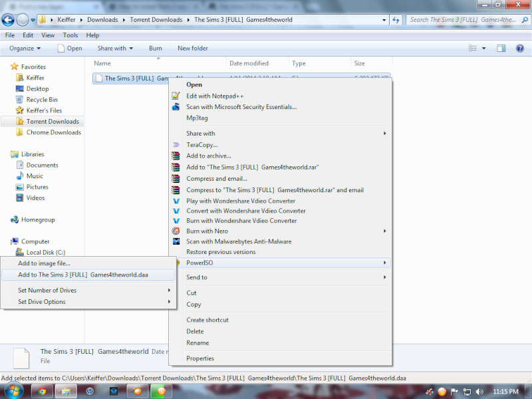The height and width of the screenshot is (399, 532).
Task: Open the Tools menu
Action: pyautogui.click(x=70, y=35)
